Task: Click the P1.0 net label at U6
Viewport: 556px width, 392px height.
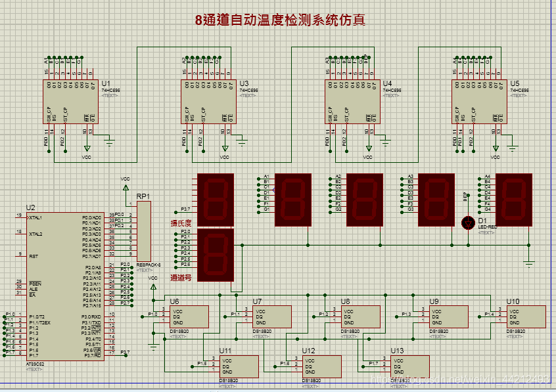Action: (x=153, y=314)
